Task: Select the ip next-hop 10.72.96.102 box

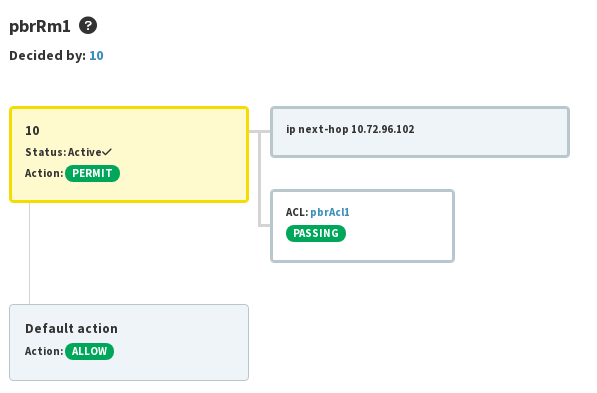Action: point(420,132)
